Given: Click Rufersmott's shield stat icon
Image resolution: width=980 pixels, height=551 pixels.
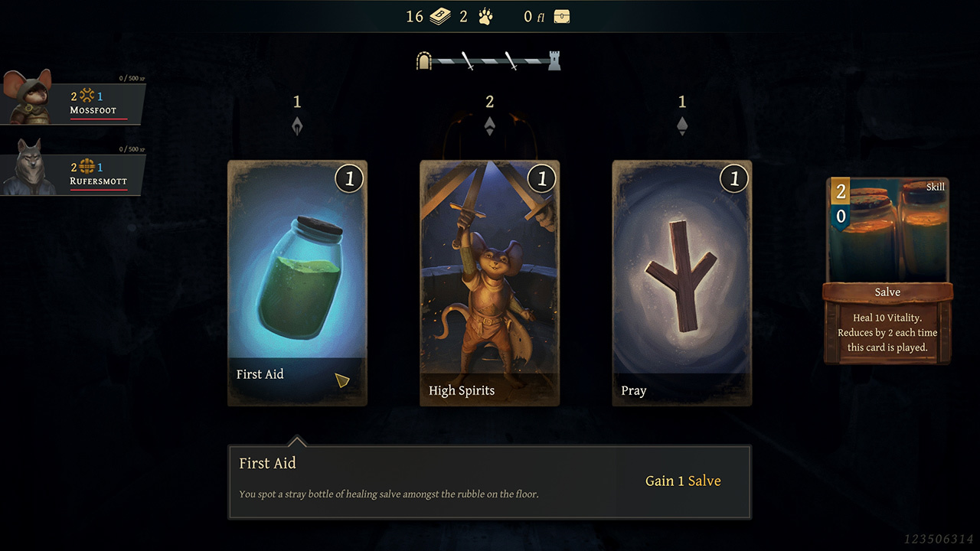Looking at the screenshot, I should tap(87, 167).
